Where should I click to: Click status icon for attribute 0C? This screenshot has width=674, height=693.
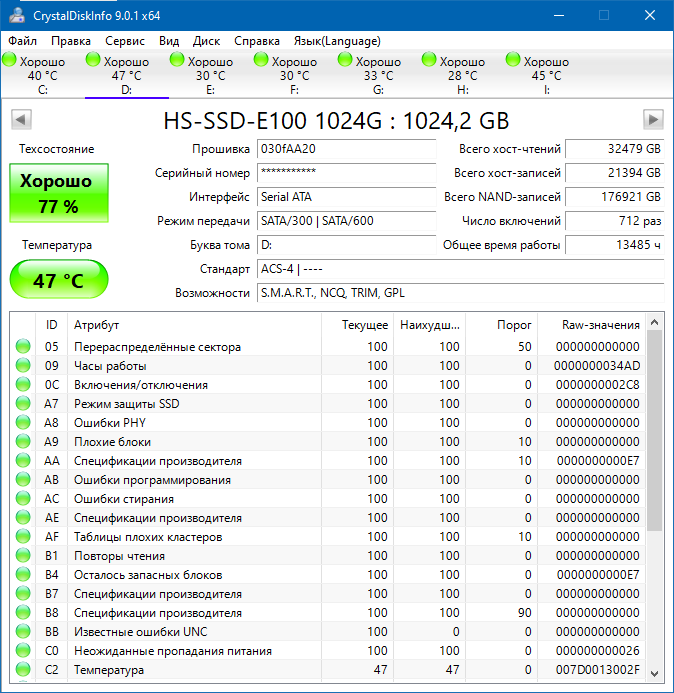(x=23, y=385)
